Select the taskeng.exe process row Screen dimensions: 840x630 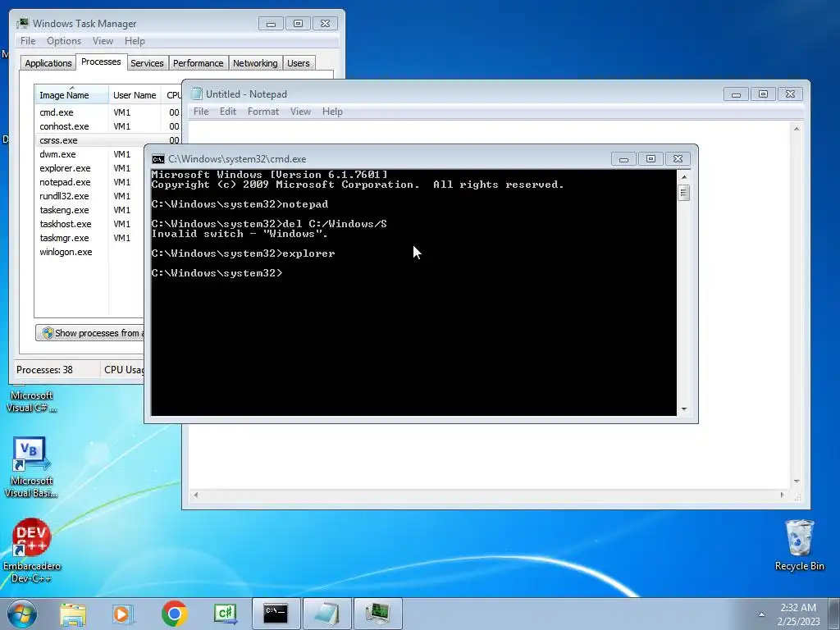[x=90, y=210]
